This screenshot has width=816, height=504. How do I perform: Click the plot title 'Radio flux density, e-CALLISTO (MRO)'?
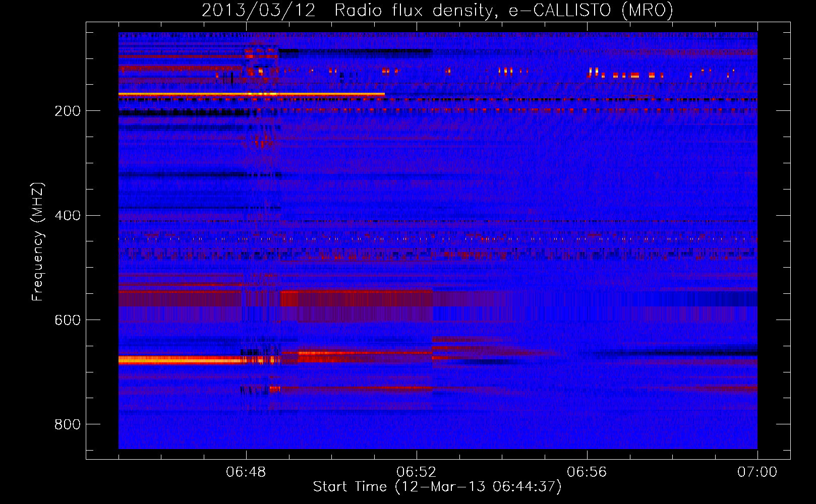point(504,10)
